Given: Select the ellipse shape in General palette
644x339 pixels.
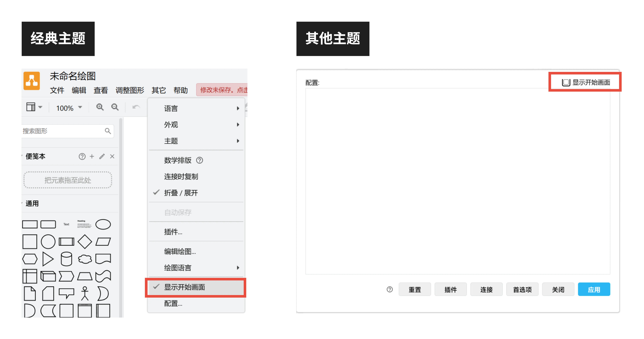Looking at the screenshot, I should (x=103, y=224).
